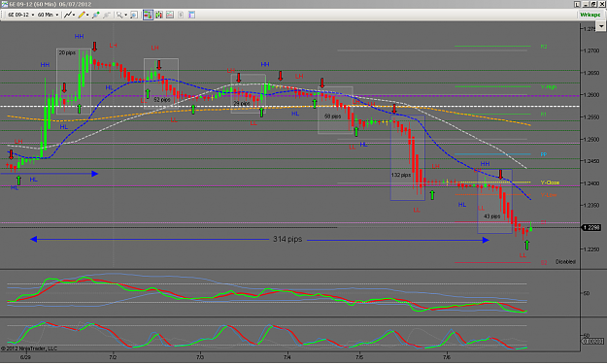The image size is (607, 364).
Task: Click the Y-High level label
Action: point(549,86)
